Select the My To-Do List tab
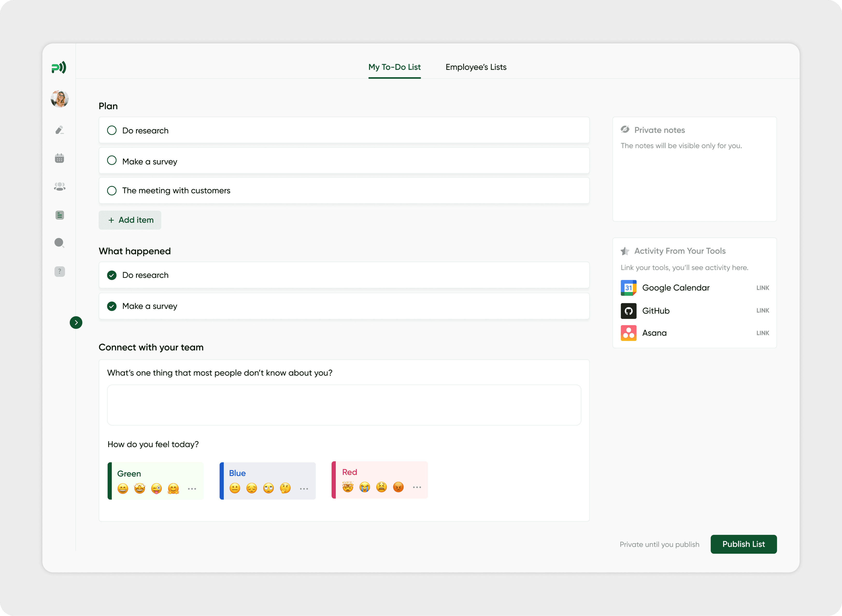 pyautogui.click(x=394, y=67)
